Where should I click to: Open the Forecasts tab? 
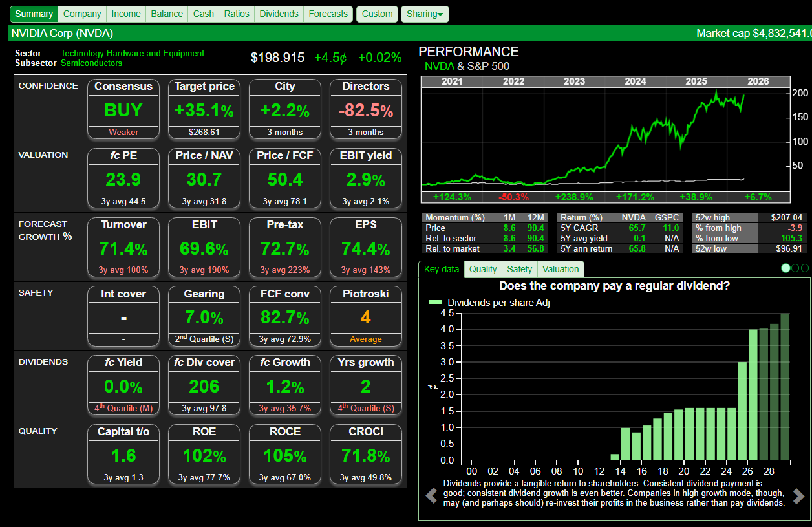[328, 14]
